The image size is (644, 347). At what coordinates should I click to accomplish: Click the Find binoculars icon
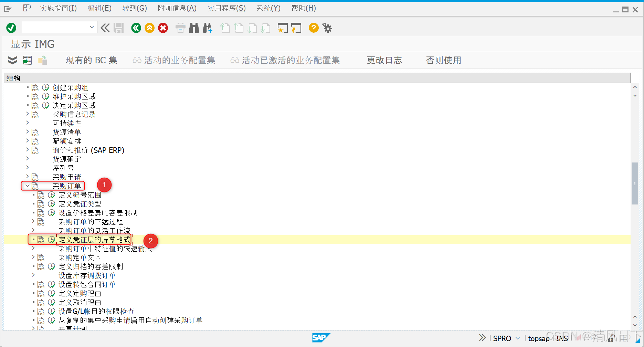[194, 28]
